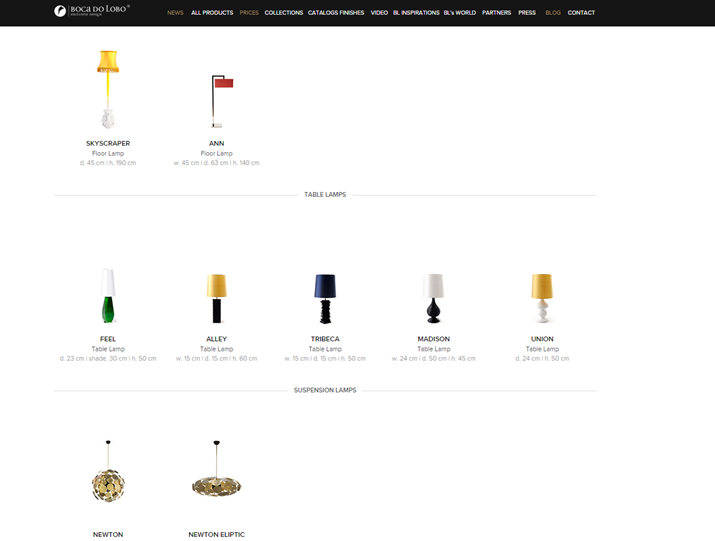
Task: Open the SKYSCRAPER product title link
Action: pos(108,143)
